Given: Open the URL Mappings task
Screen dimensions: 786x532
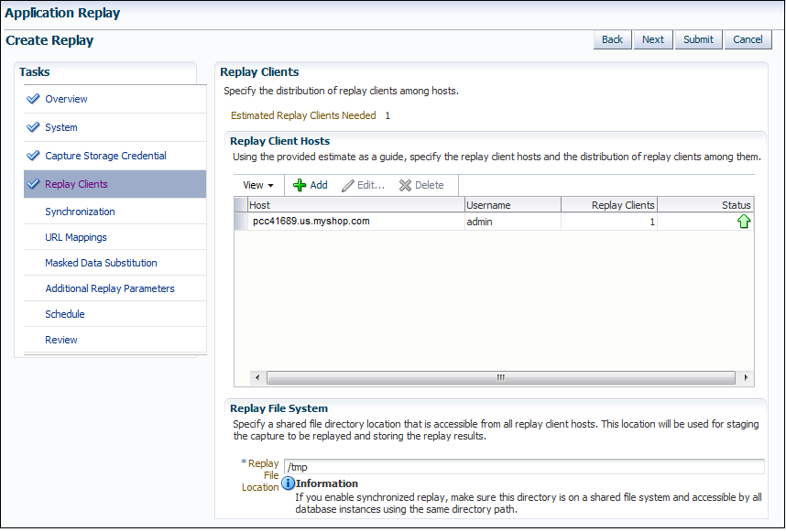Looking at the screenshot, I should [76, 237].
